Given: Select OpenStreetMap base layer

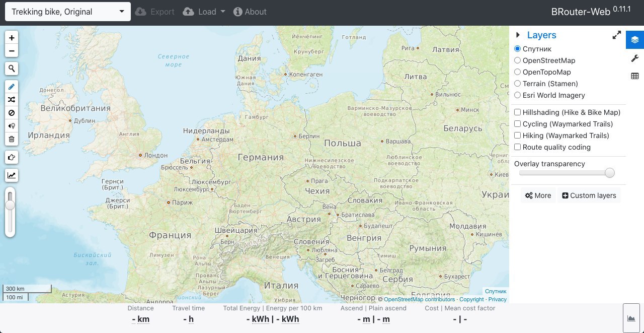Looking at the screenshot, I should click(x=517, y=60).
